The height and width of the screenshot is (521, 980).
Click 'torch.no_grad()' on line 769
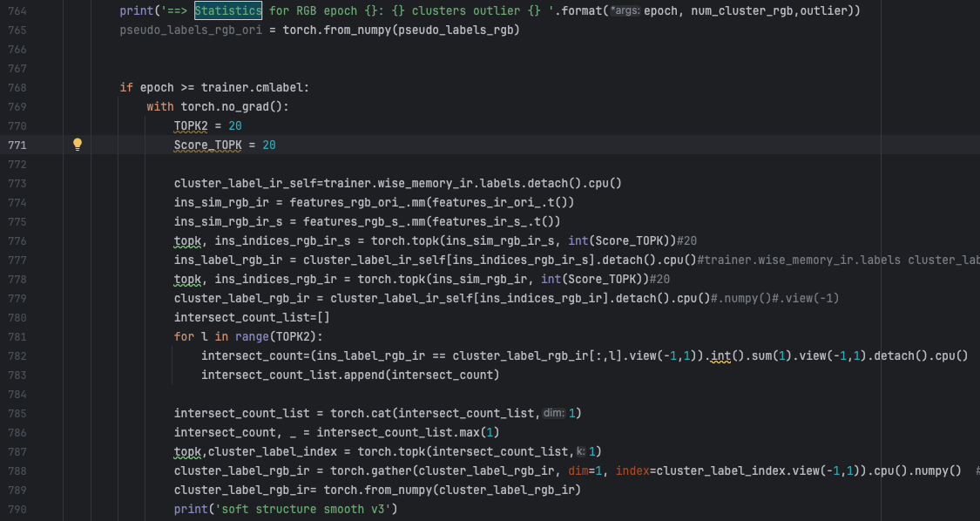(x=232, y=107)
